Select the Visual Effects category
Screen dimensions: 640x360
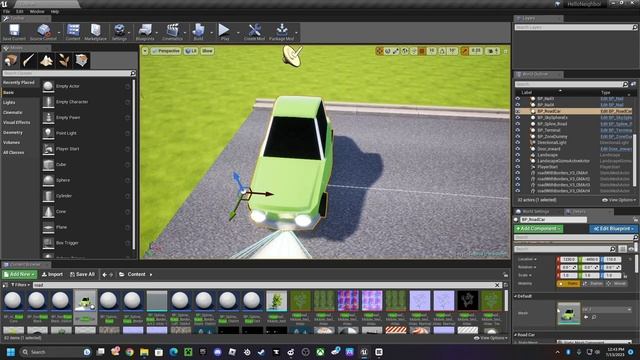pos(17,122)
